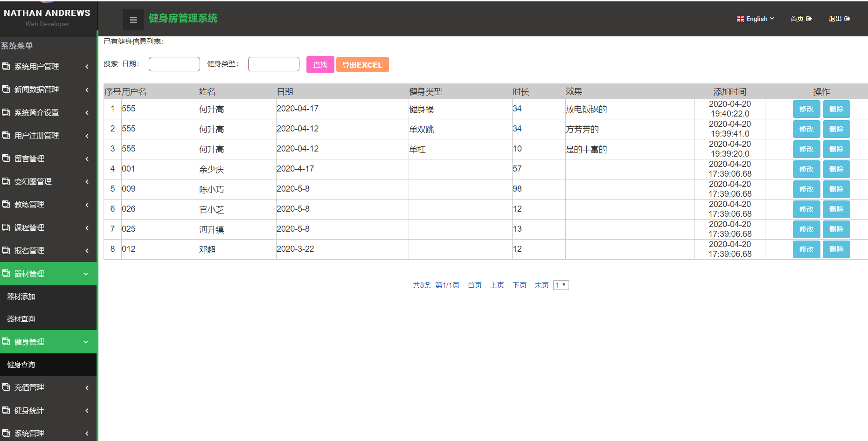Screen dimensions: 868x441
Task: Click the 系统简介设置 sidebar icon
Action: coord(6,112)
